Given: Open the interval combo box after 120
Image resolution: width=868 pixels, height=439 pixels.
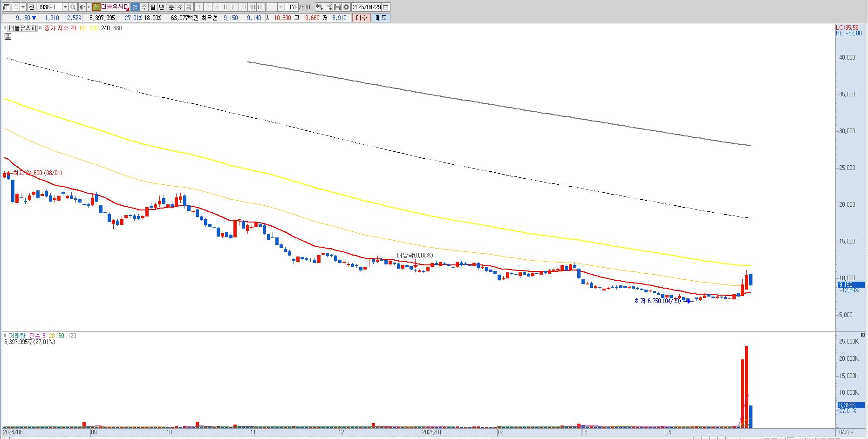Looking at the screenshot, I should [x=275, y=7].
